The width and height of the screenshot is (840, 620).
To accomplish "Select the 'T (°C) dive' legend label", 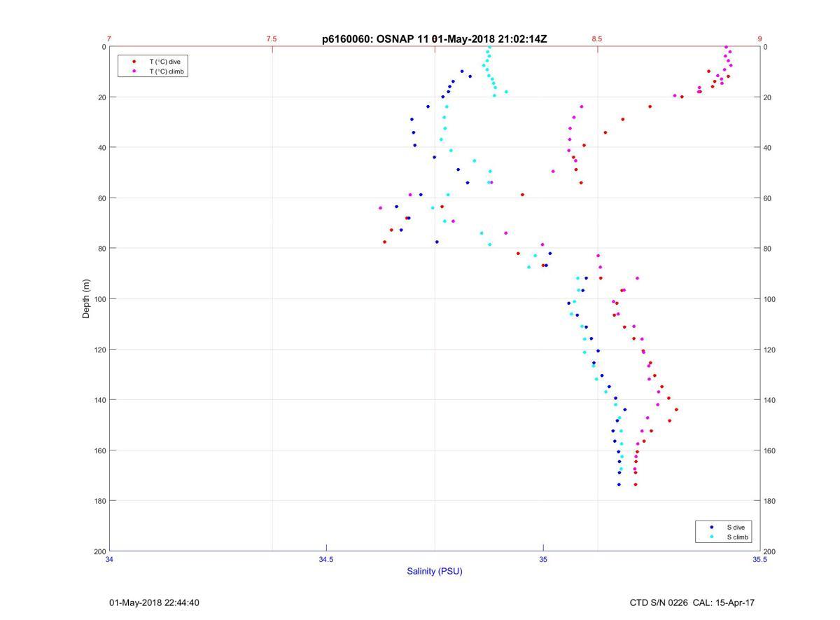I will coord(164,62).
